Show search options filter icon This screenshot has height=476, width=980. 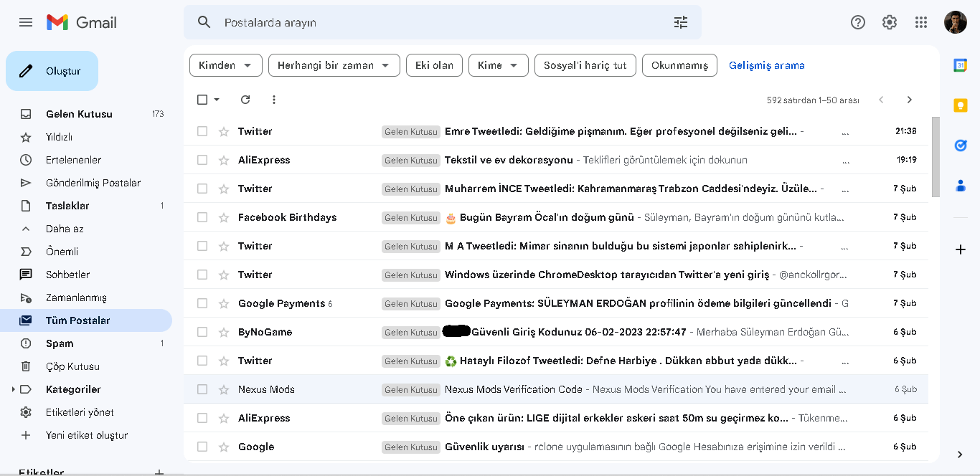(681, 22)
